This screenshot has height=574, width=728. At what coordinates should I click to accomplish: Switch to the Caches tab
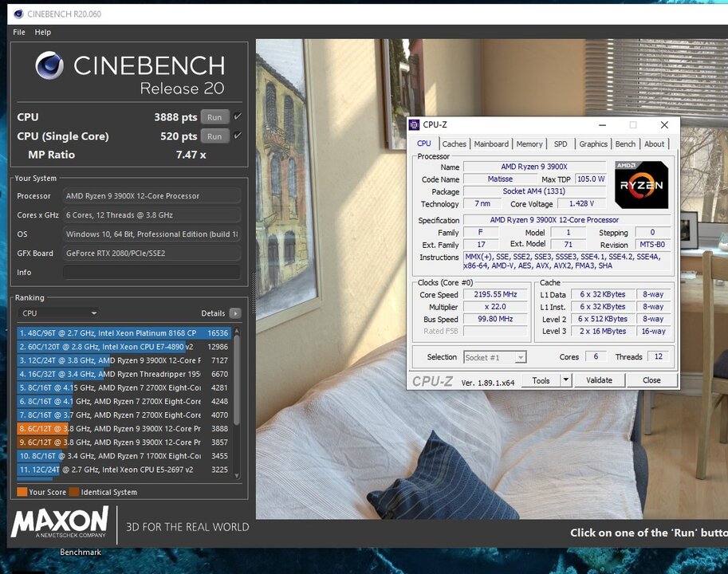point(454,143)
